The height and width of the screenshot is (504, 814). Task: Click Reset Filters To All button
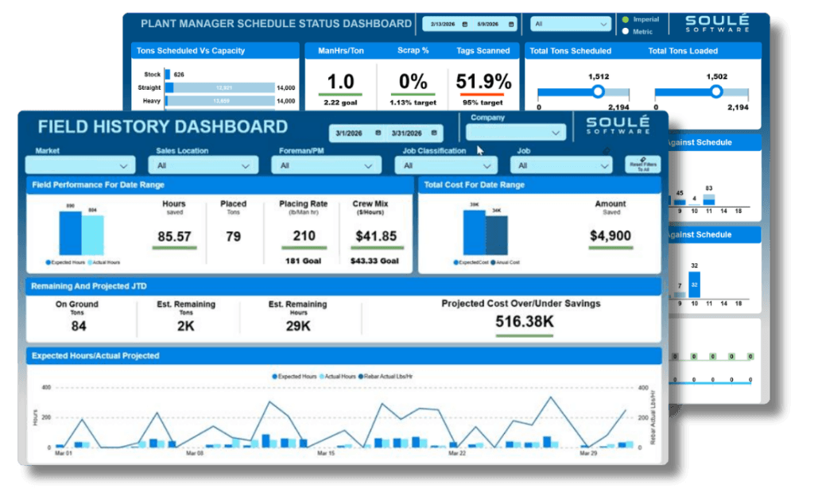click(642, 165)
